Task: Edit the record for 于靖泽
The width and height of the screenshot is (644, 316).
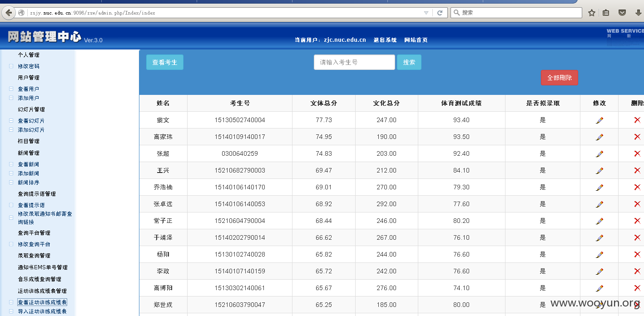Action: pyautogui.click(x=599, y=238)
